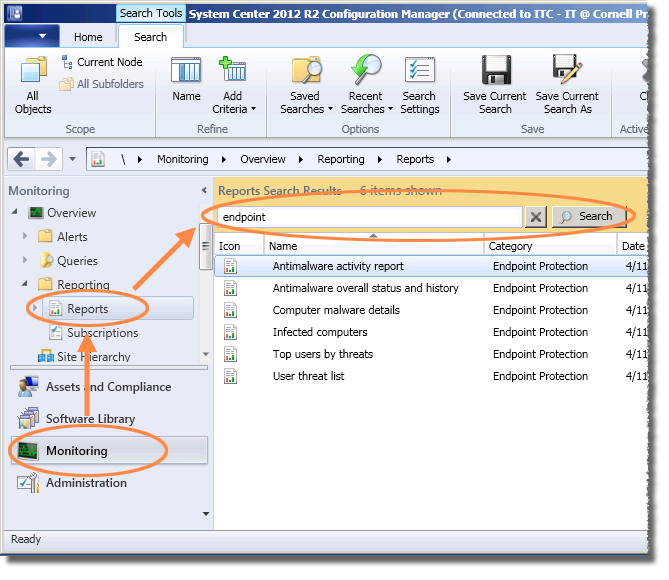Click Save Current Search

pos(495,85)
